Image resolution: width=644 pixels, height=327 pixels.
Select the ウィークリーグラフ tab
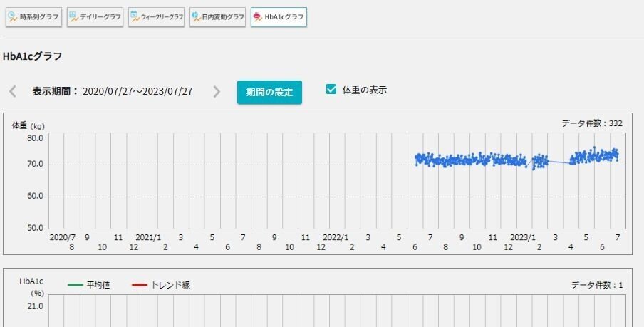pyautogui.click(x=156, y=17)
